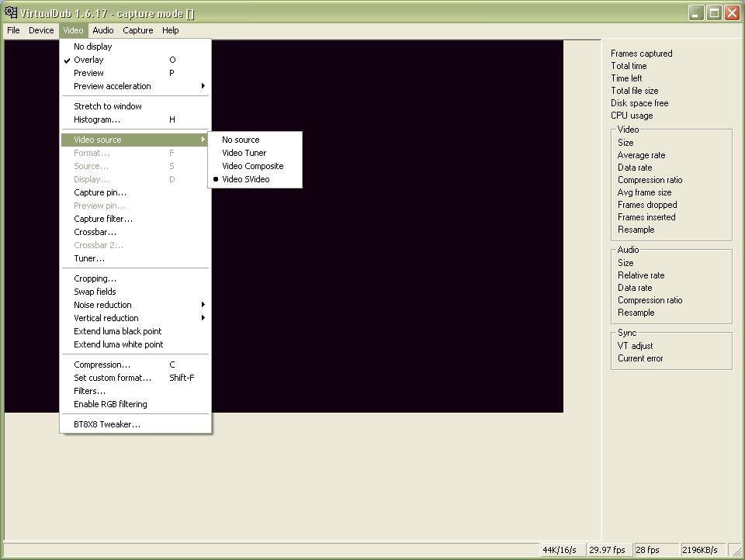Viewport: 745px width, 560px height.
Task: Expand the Noise reduction submenu
Action: (135, 305)
